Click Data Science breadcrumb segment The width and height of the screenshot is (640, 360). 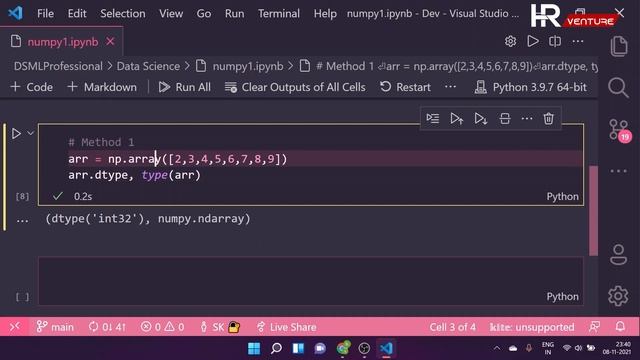click(148, 66)
